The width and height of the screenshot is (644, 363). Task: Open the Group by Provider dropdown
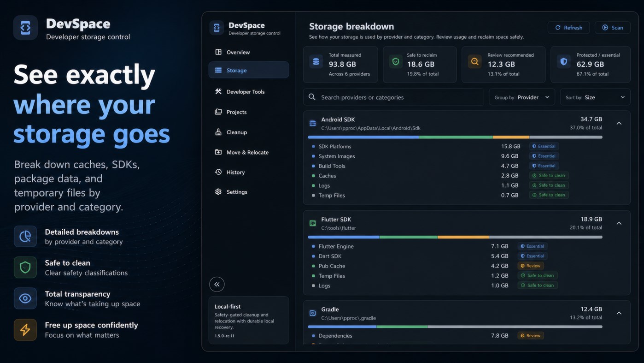tap(522, 97)
